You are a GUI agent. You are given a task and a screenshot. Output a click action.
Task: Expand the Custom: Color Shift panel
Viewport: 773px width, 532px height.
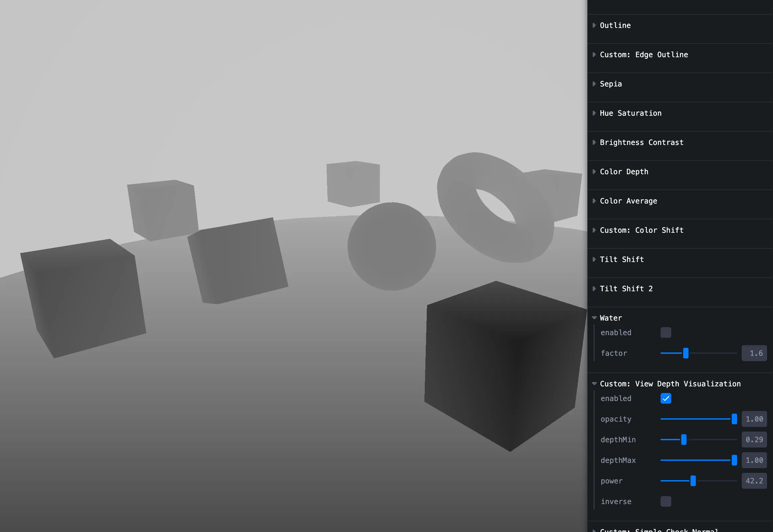[x=641, y=230]
